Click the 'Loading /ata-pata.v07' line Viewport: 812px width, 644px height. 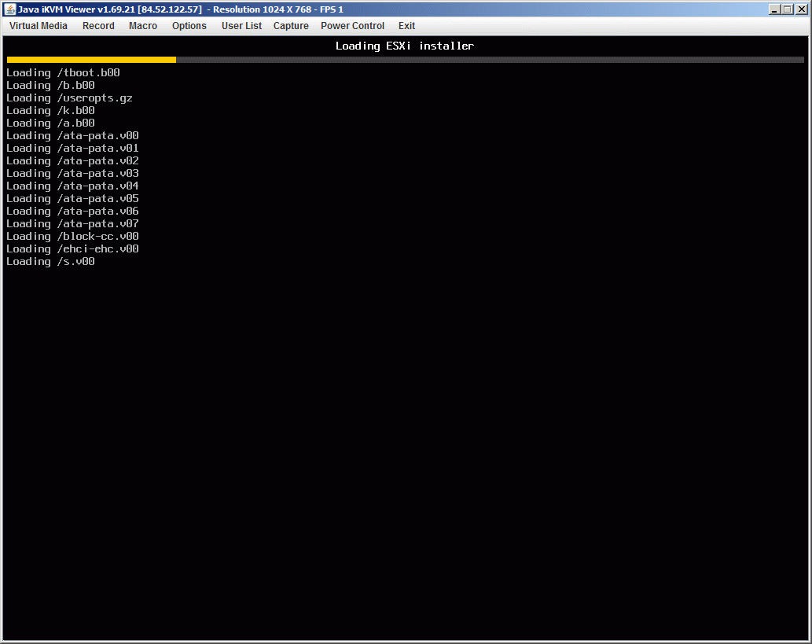(72, 224)
